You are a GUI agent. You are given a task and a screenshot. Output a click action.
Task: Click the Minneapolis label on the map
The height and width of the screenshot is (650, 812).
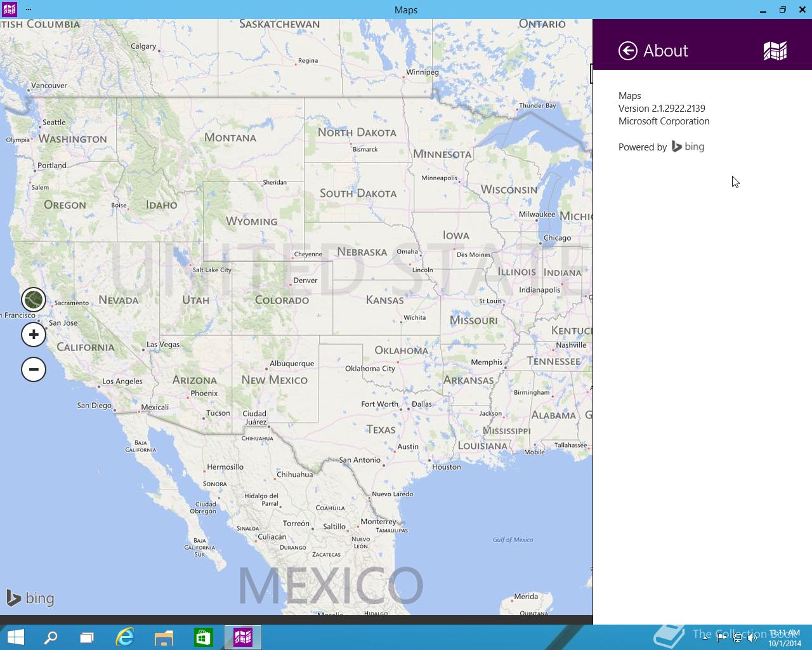[440, 178]
